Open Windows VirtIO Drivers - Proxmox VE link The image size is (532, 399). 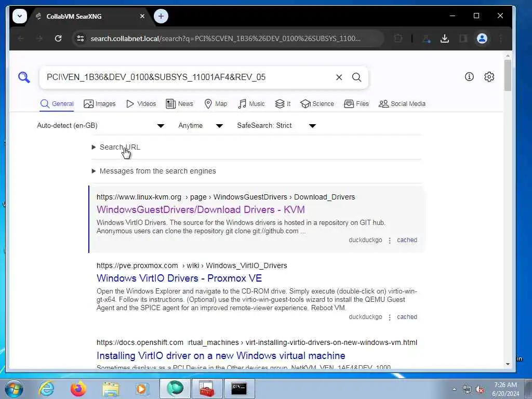pos(179,278)
